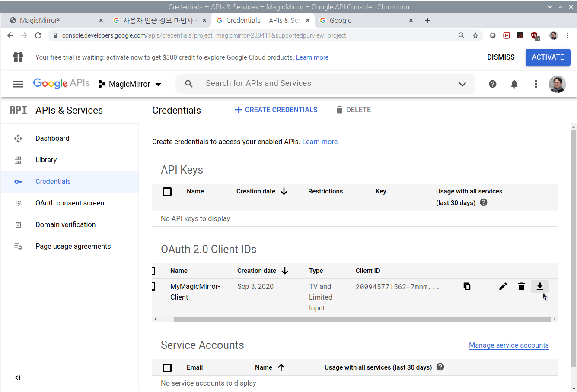The image size is (577, 392).
Task: Click CREATE CREDENTIALS button
Action: click(x=276, y=110)
